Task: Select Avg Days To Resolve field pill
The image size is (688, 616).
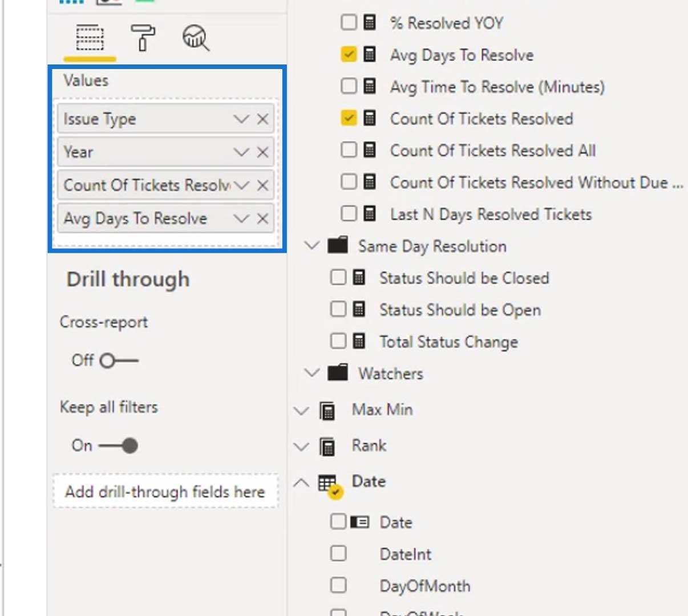Action: pos(165,218)
